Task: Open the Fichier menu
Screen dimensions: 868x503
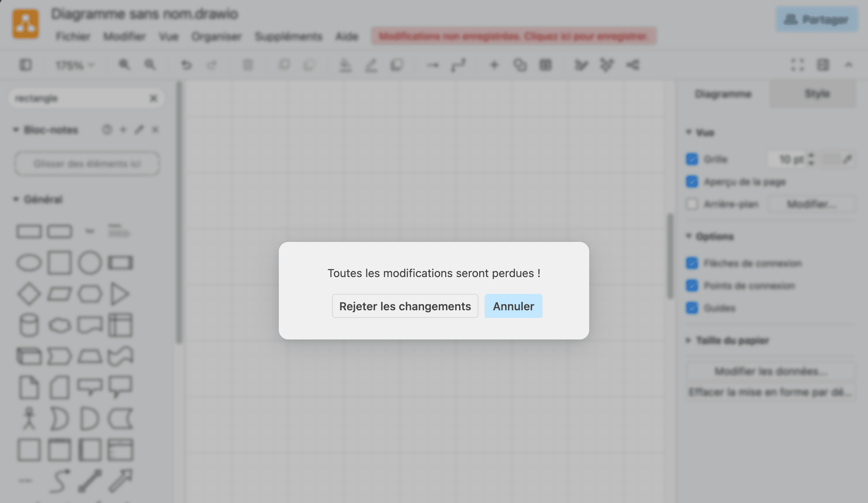Action: [73, 37]
